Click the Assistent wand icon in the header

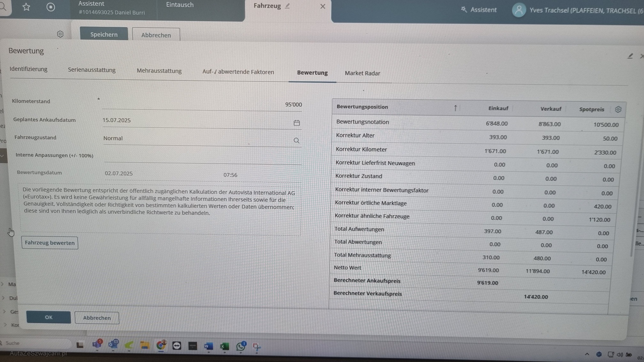[x=464, y=10]
